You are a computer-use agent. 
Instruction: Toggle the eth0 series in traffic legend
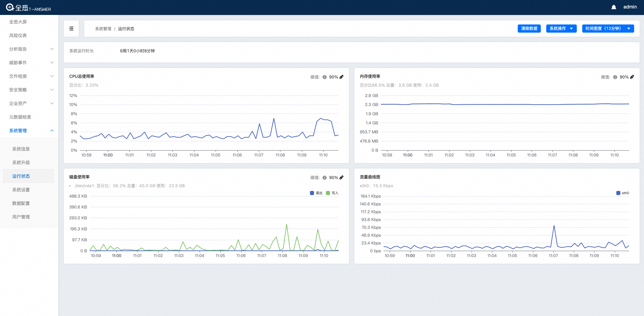tap(623, 193)
